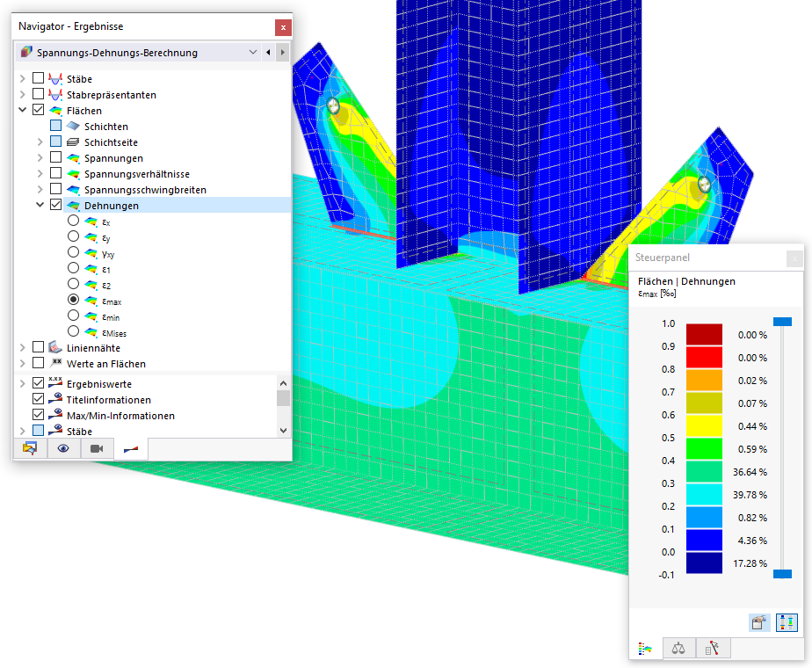Click the Max/Min-Informationen eye icon

(55, 414)
